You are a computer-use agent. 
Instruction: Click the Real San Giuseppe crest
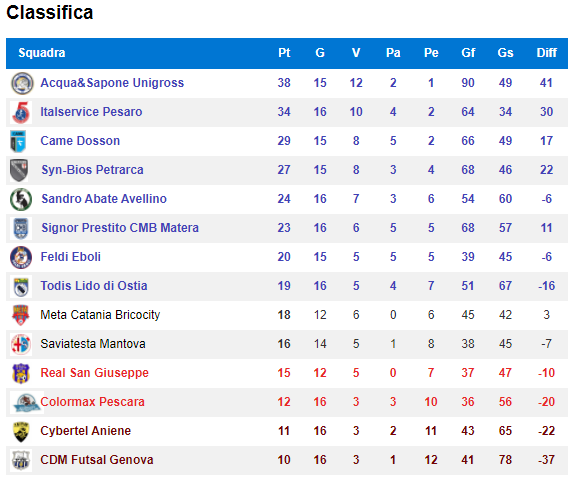click(x=21, y=373)
